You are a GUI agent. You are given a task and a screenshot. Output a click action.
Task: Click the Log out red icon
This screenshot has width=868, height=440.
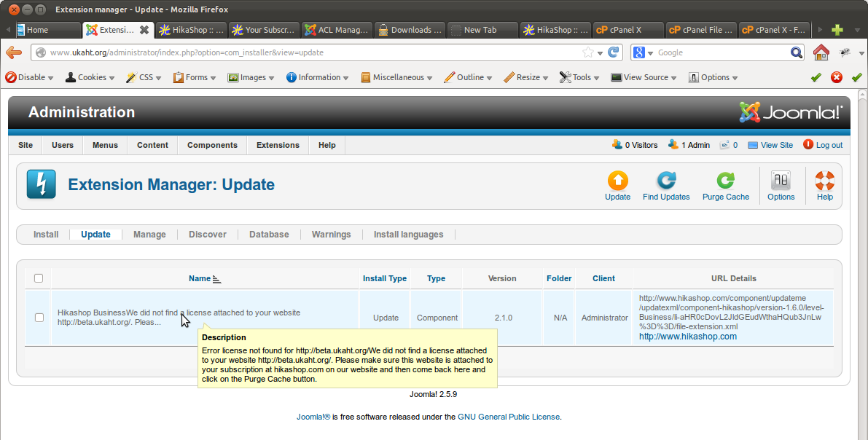(808, 144)
